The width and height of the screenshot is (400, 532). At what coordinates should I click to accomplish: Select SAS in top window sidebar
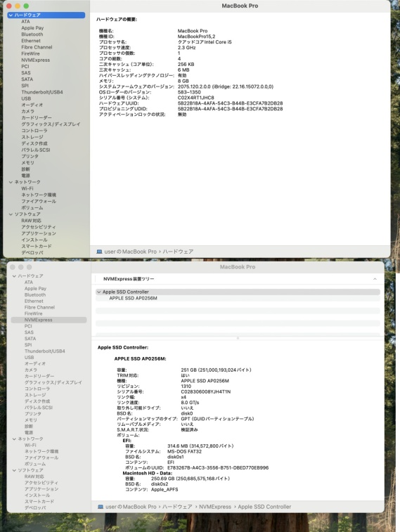(26, 73)
